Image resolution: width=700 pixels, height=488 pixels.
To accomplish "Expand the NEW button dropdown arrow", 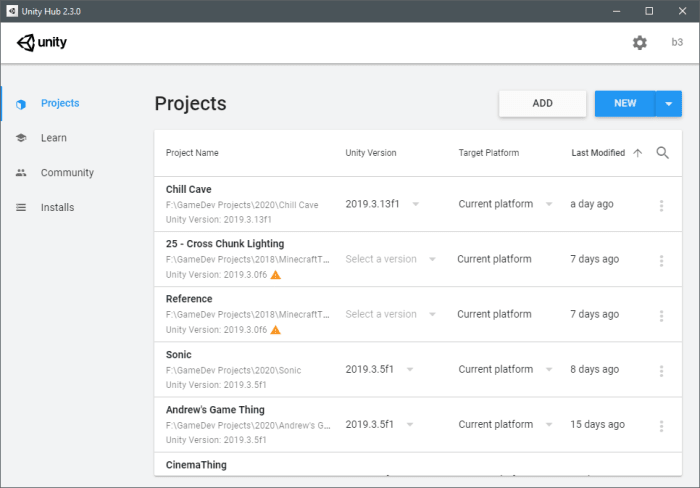I will (668, 104).
